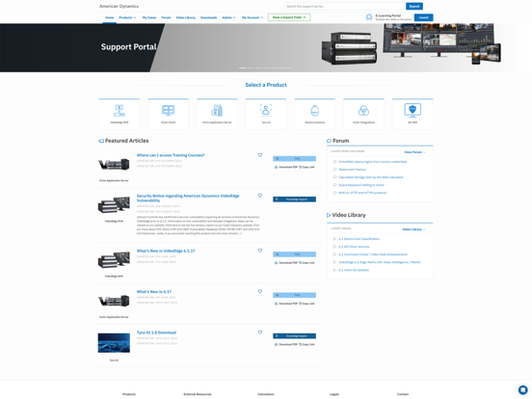Open My Cases from navigation bar
Screen dimensions: 532x399
click(x=149, y=17)
